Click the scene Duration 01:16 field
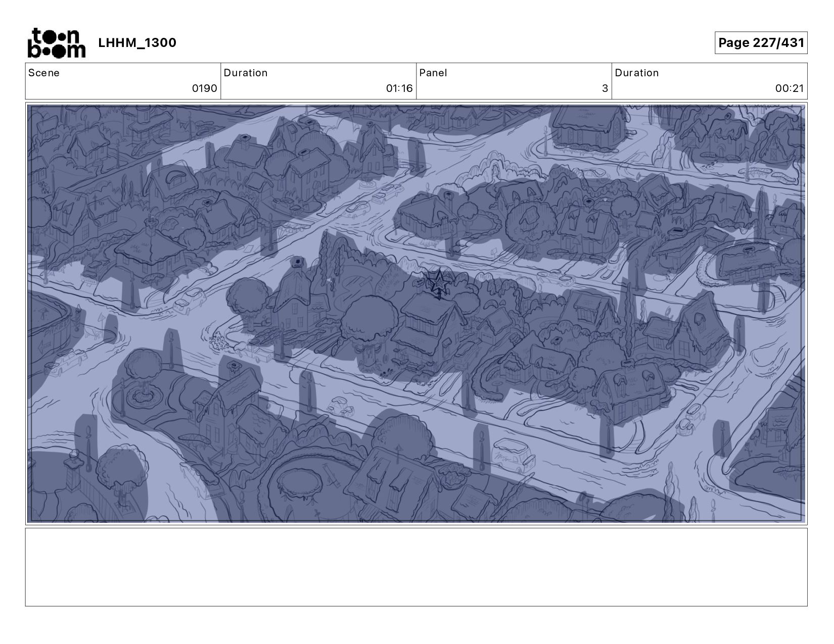834x644 pixels. (x=318, y=81)
